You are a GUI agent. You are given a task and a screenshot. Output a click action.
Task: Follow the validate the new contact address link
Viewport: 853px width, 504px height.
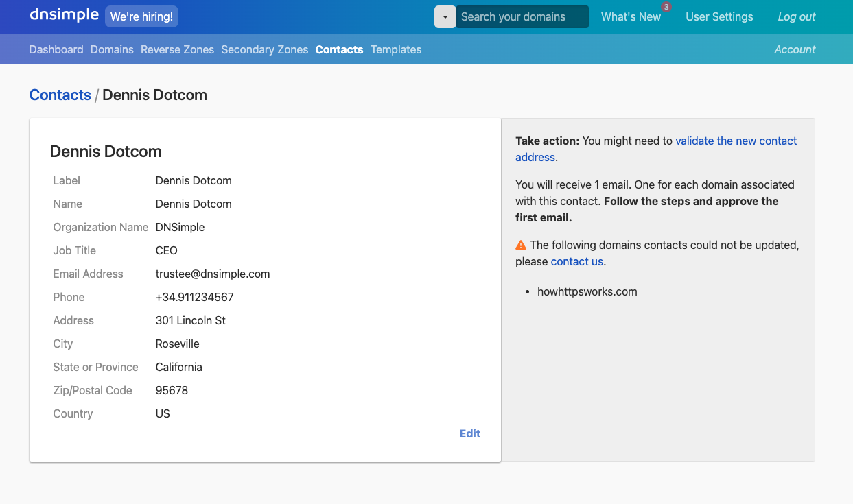pyautogui.click(x=736, y=141)
